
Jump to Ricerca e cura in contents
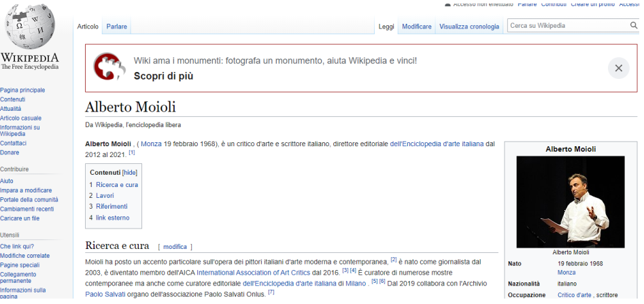117,185
